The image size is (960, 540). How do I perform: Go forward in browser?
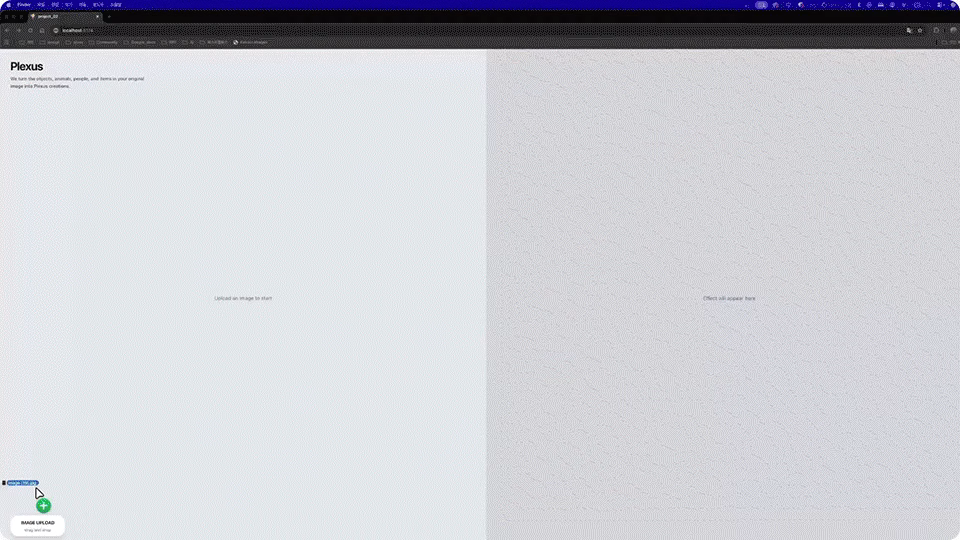tap(19, 30)
